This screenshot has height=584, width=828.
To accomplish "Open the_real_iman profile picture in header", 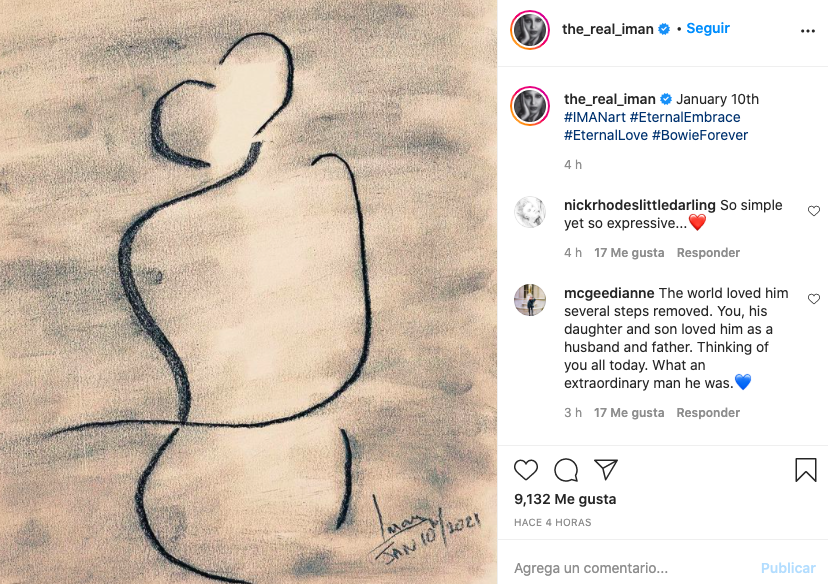I will tap(530, 30).
